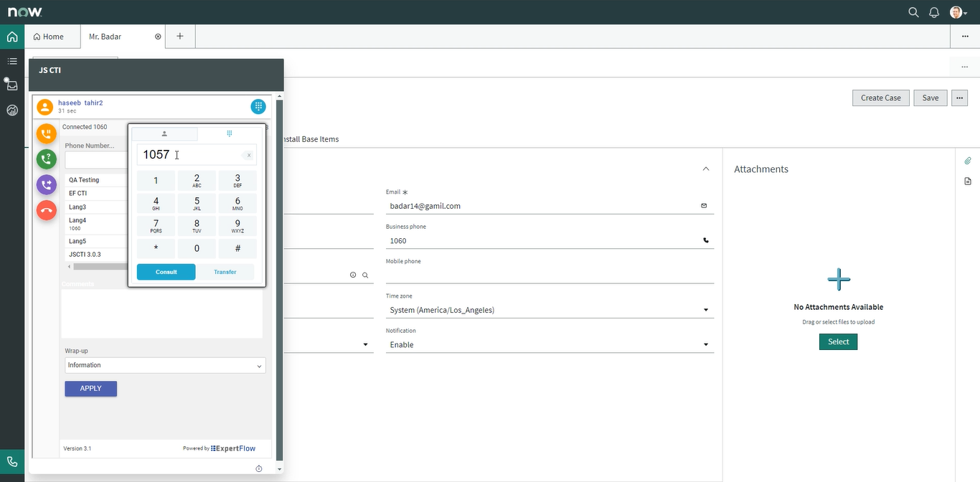This screenshot has width=980, height=482.
Task: Switch to the Home tab
Action: pos(49,37)
